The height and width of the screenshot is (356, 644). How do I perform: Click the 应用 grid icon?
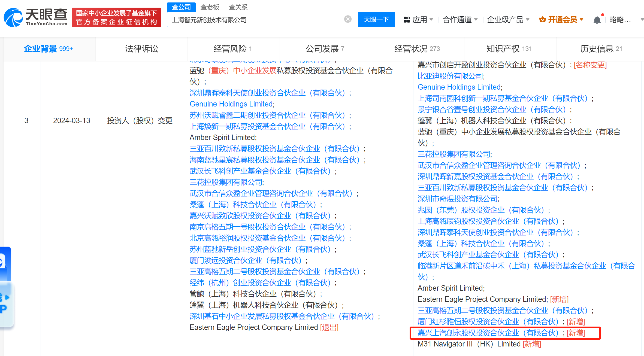(x=407, y=20)
